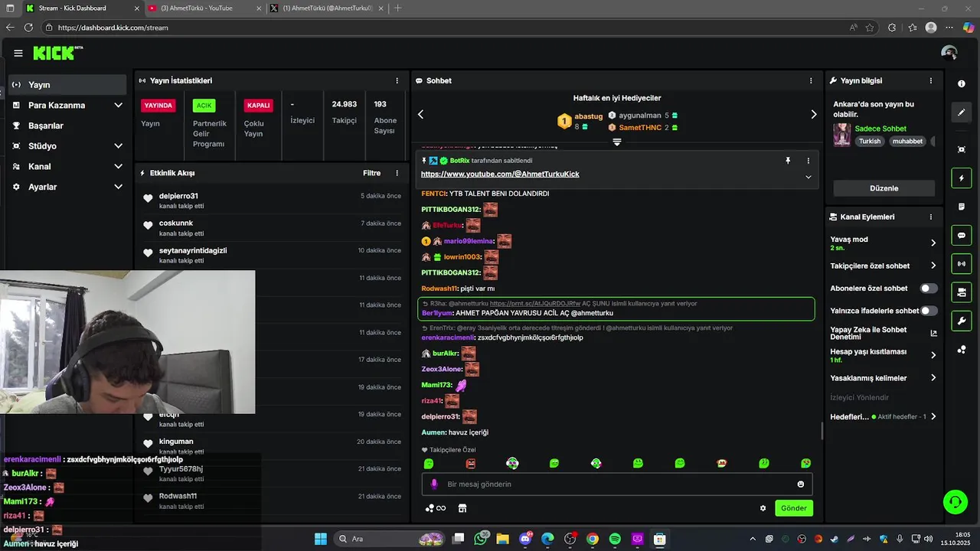Open three-dot menu of Etkinlik Akışı panel
The width and height of the screenshot is (980, 551).
397,173
